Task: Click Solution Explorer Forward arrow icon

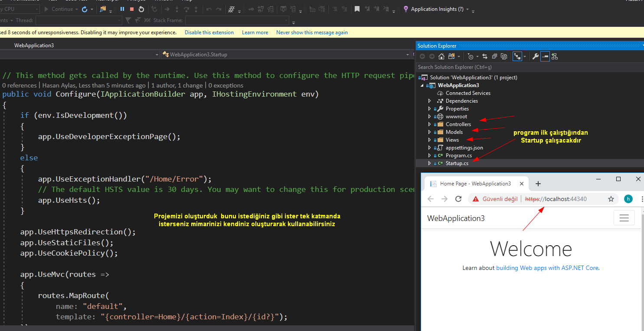Action: (x=432, y=56)
